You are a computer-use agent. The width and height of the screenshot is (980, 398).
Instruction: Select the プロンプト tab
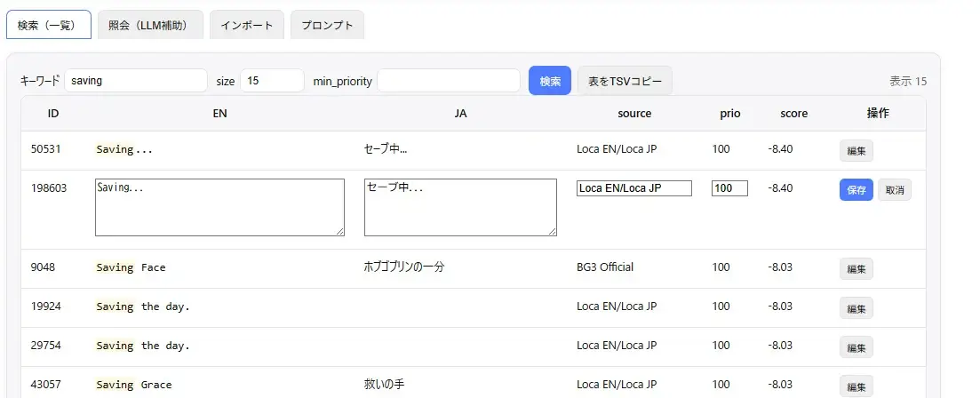pos(328,25)
